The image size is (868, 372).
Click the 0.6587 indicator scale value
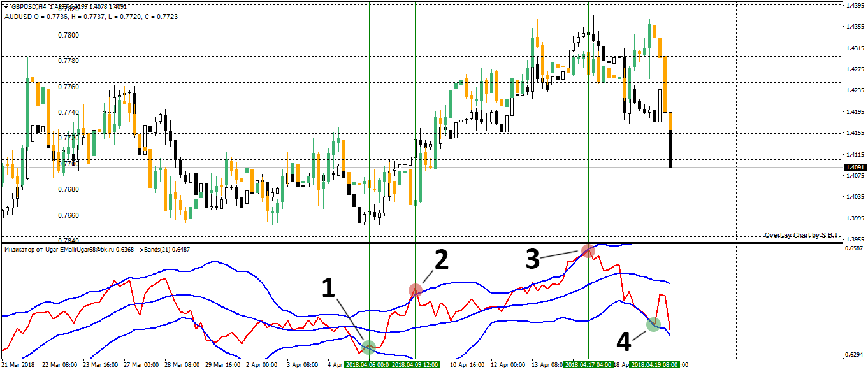pyautogui.click(x=854, y=249)
